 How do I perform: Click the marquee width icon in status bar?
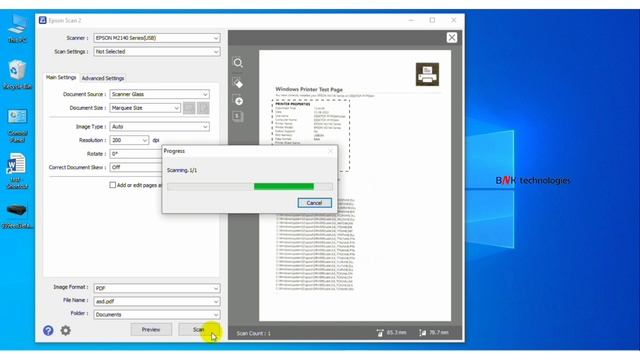point(380,333)
